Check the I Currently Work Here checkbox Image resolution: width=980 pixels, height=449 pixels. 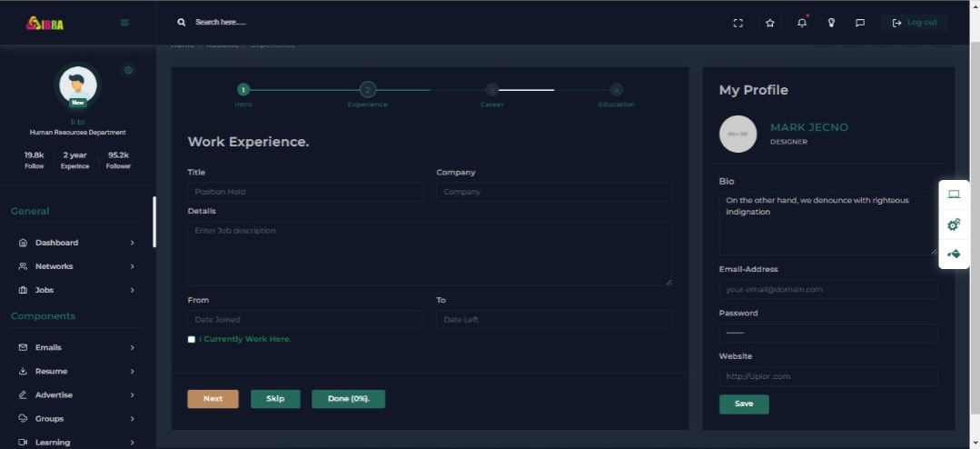(192, 340)
